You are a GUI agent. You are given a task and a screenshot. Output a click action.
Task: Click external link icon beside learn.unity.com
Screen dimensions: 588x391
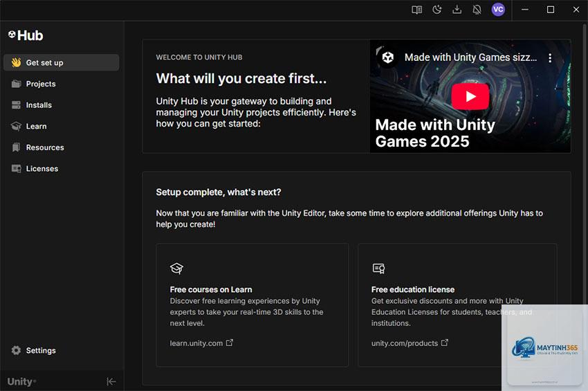(x=230, y=343)
